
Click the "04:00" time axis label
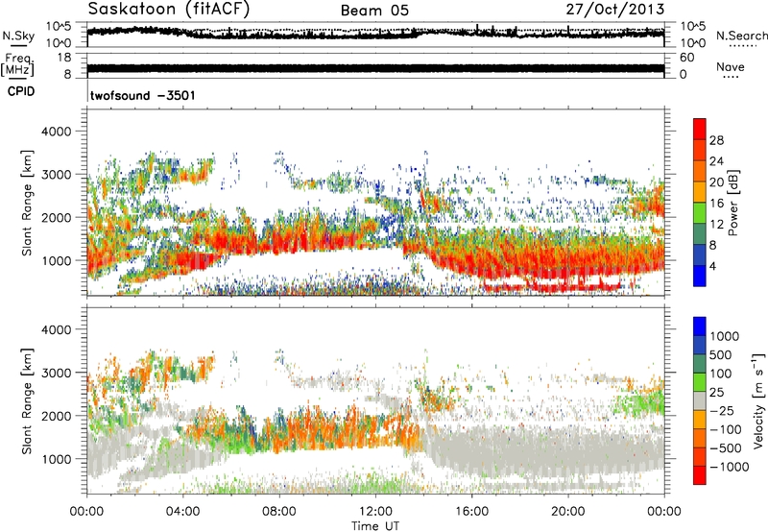tap(183, 512)
